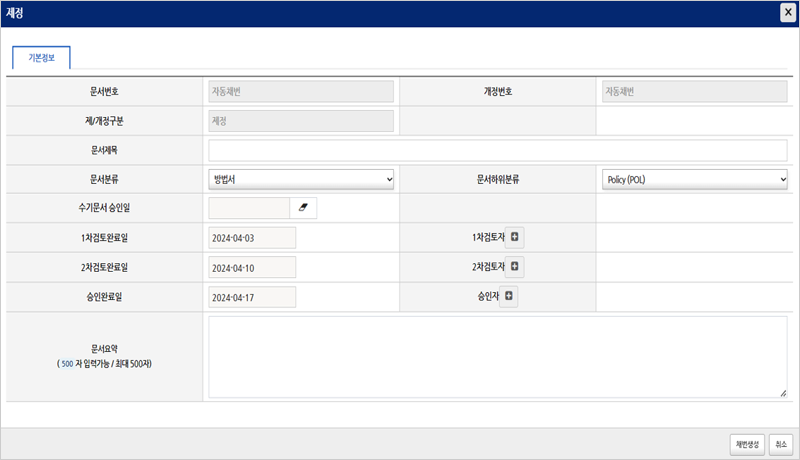
Task: Click the 승인완료일 date field 2024-04-17
Action: (252, 297)
